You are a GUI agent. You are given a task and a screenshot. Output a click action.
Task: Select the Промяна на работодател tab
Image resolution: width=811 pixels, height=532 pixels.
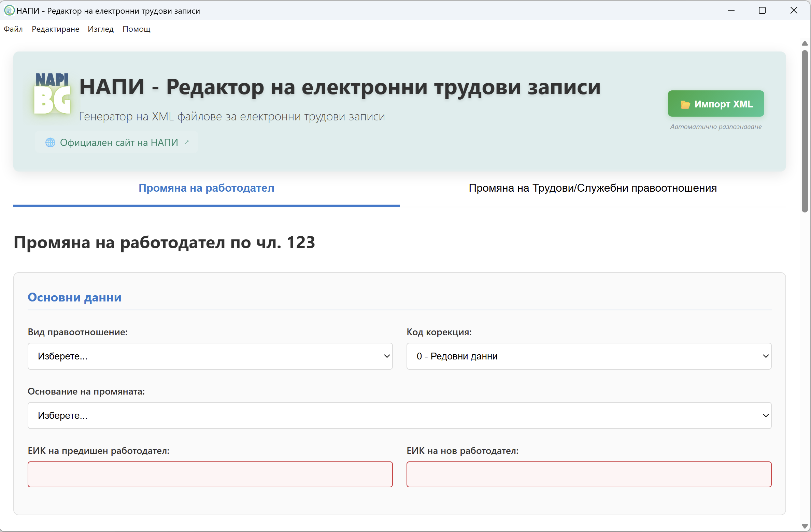coord(206,188)
